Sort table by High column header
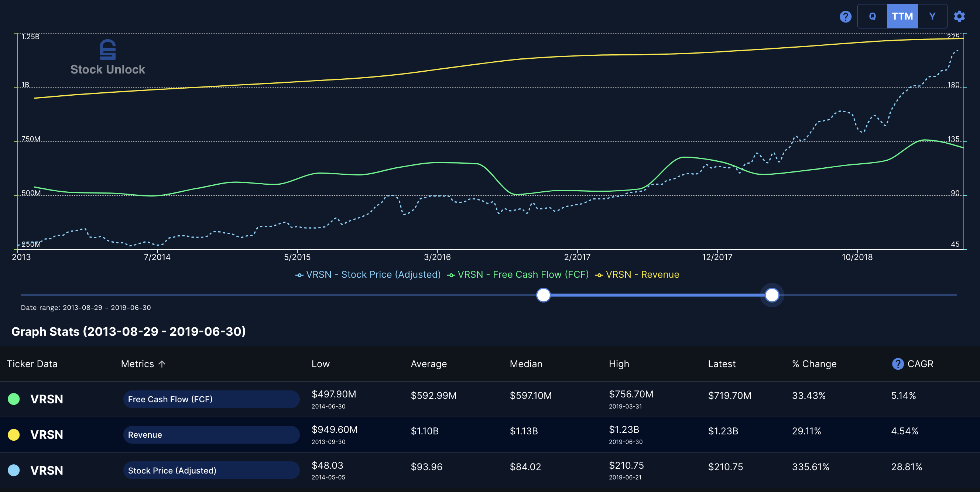This screenshot has width=980, height=492. [619, 364]
